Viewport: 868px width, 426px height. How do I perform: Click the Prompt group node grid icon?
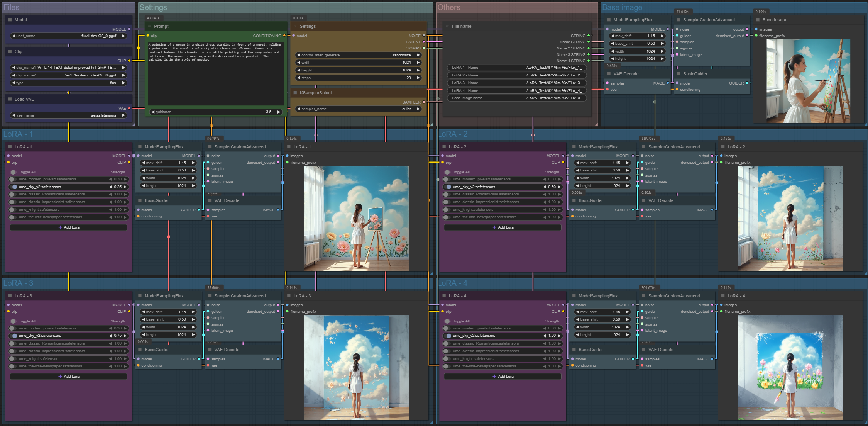pyautogui.click(x=149, y=26)
